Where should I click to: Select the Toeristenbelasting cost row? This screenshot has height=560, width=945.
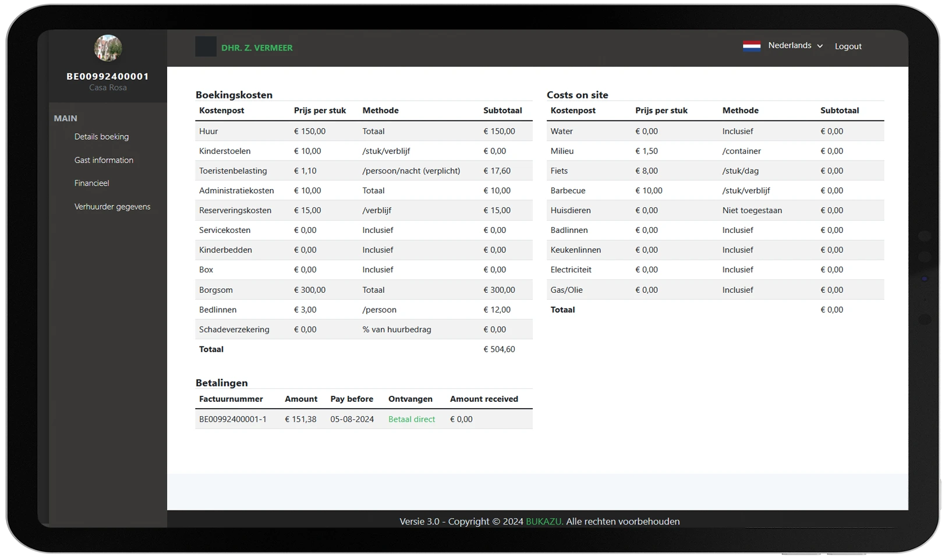(x=363, y=171)
